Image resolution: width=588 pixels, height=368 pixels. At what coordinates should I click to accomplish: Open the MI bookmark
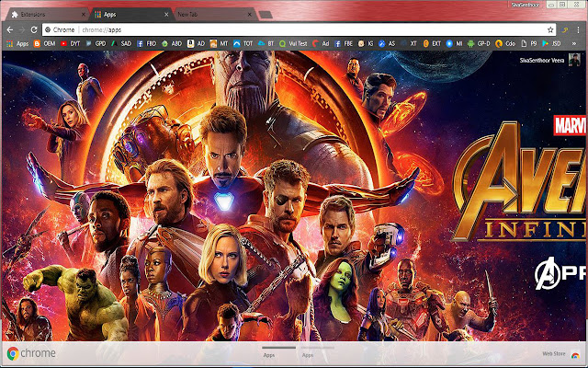click(x=454, y=43)
